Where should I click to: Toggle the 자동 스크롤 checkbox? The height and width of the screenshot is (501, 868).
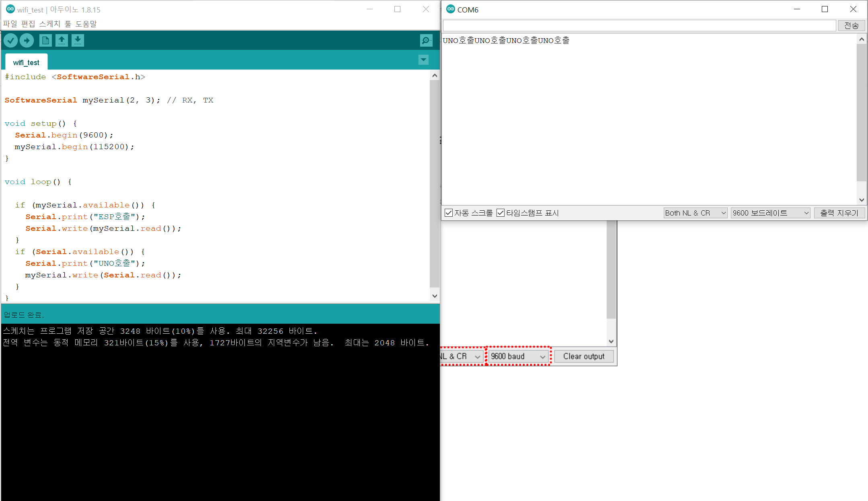[x=449, y=213]
